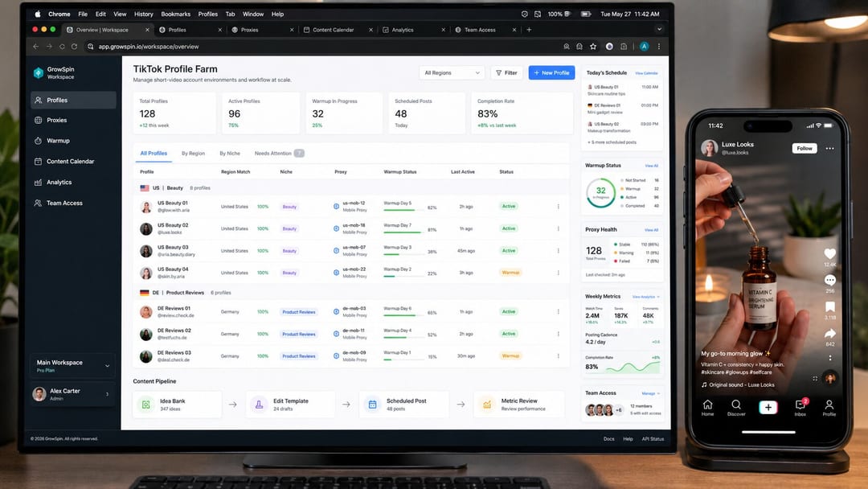Click the Filter button
The height and width of the screenshot is (489, 868).
click(506, 72)
